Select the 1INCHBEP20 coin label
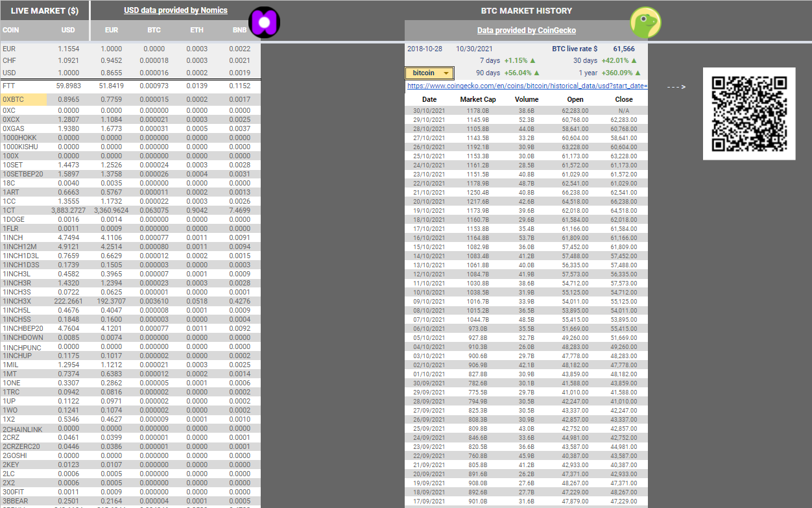Viewport: 812px width, 508px height. [x=22, y=328]
